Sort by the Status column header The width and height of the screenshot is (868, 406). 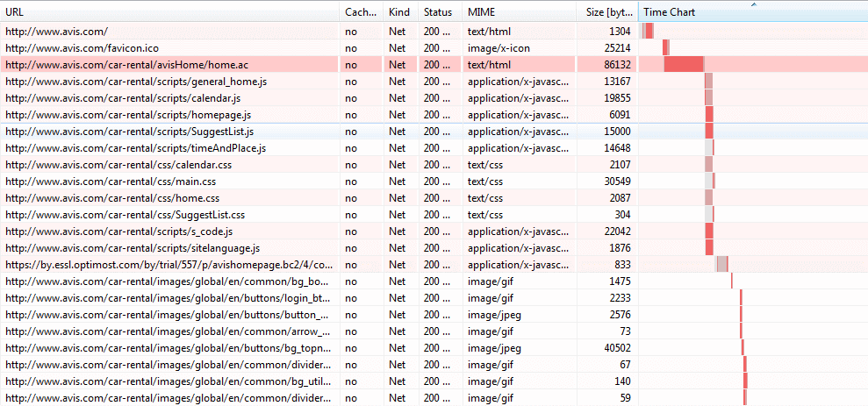[x=441, y=11]
